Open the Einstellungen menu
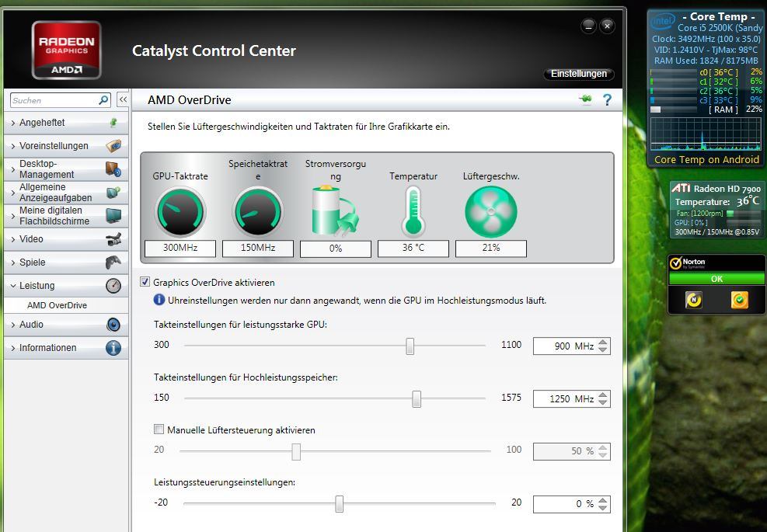Screen dimensions: 767x532 point(579,73)
